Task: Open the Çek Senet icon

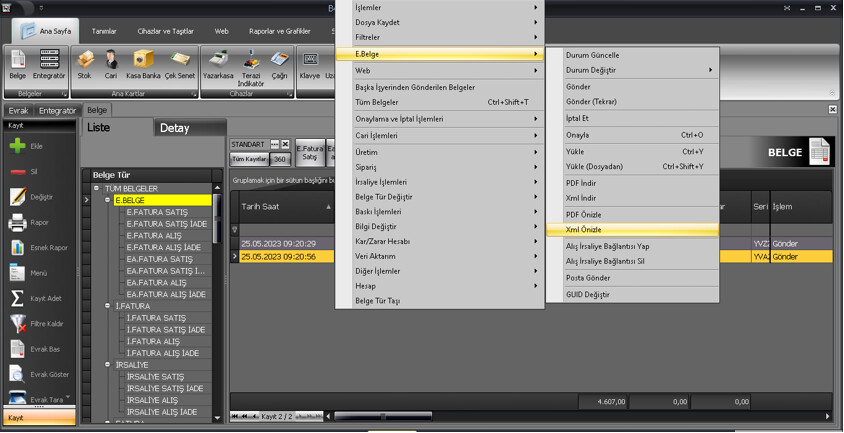Action: tap(179, 59)
